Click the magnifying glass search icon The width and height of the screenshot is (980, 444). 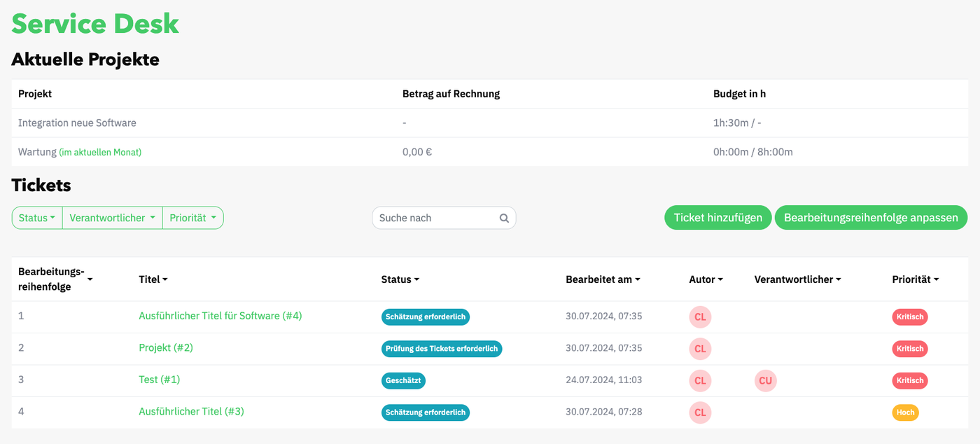(504, 218)
